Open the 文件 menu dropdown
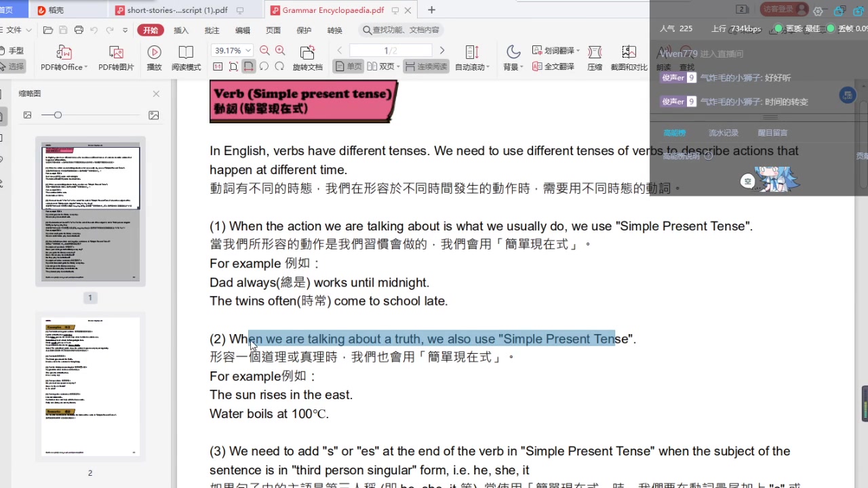Screen dimensions: 868x488 18,30
